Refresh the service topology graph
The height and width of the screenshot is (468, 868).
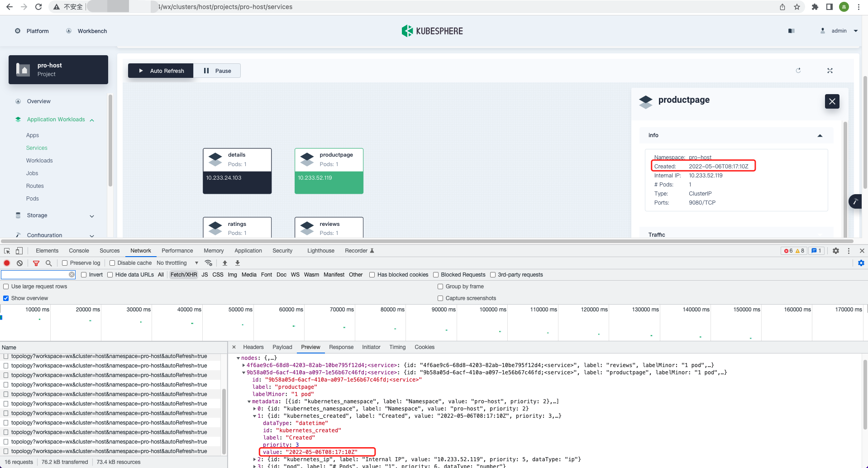click(798, 71)
